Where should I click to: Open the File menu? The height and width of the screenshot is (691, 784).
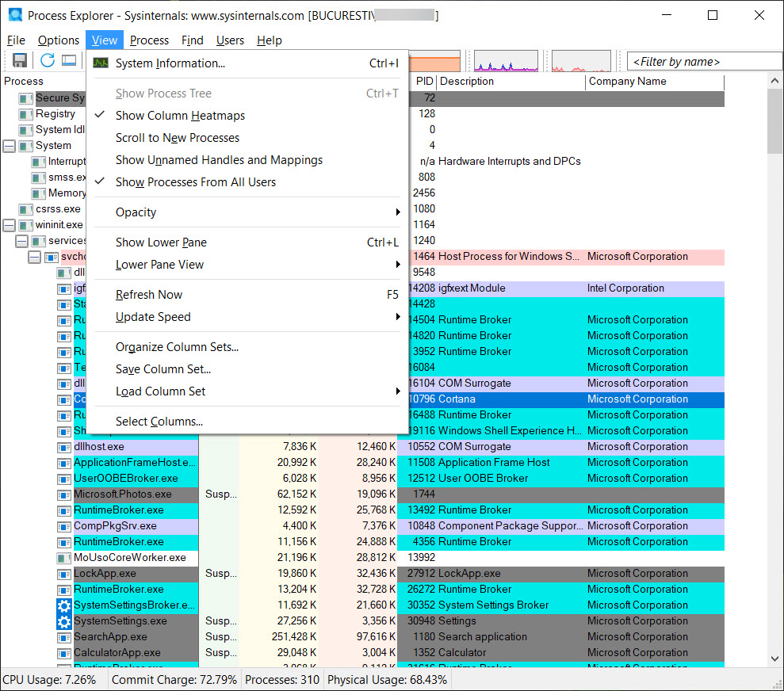pos(16,40)
